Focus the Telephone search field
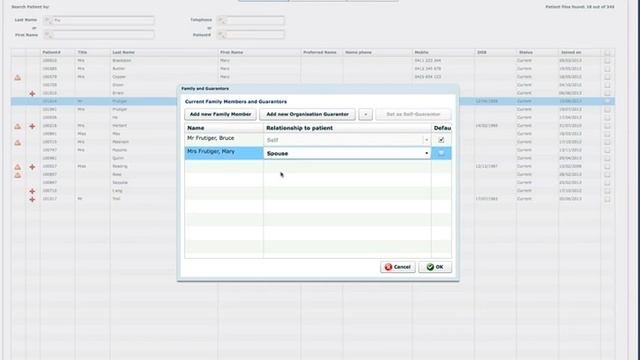640x360 pixels. (x=251, y=20)
